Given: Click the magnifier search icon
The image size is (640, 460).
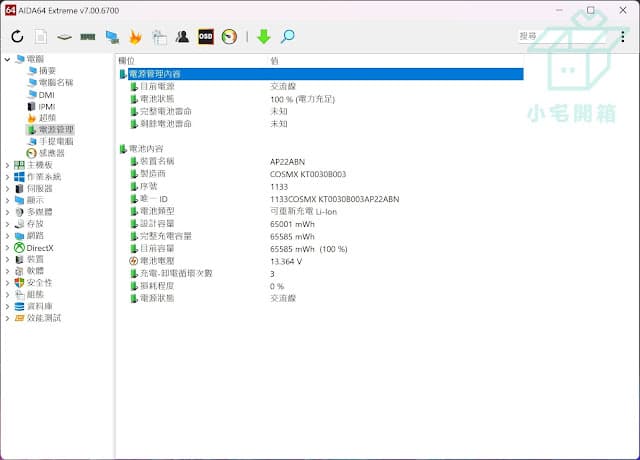Looking at the screenshot, I should (288, 37).
